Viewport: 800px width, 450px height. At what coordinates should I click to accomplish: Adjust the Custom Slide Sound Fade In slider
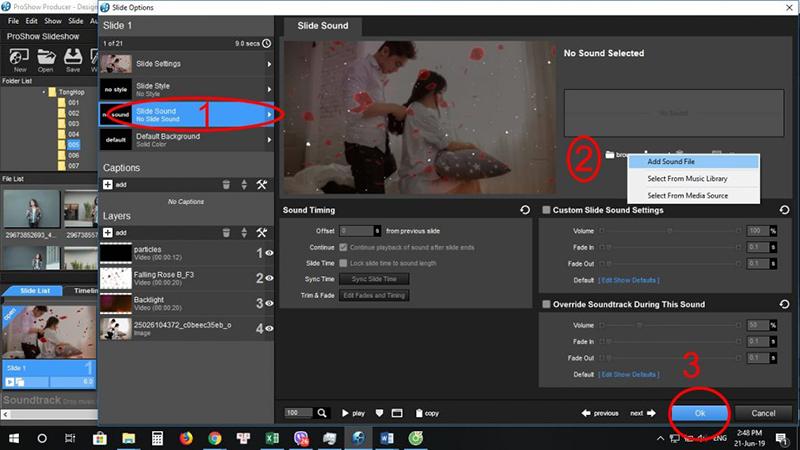pyautogui.click(x=670, y=247)
